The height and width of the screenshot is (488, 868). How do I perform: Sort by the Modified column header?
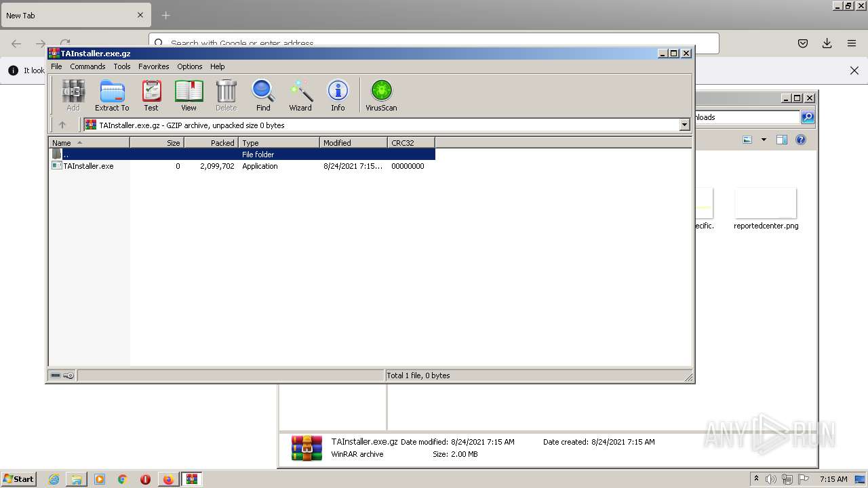(353, 142)
